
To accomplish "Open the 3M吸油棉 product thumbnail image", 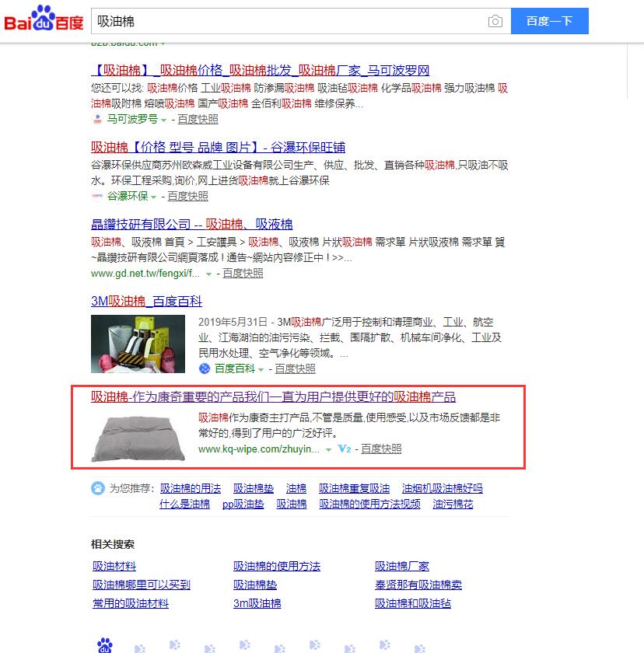I will click(138, 344).
